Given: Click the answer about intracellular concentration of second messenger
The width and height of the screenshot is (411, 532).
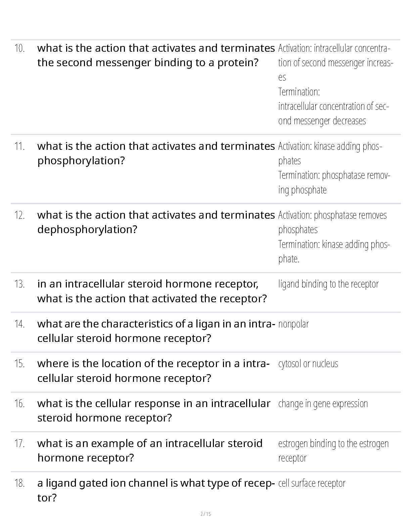Looking at the screenshot, I should 334,84.
